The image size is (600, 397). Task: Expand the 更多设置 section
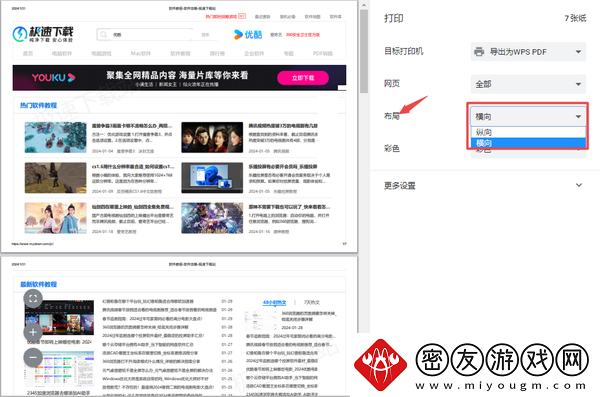coord(483,186)
